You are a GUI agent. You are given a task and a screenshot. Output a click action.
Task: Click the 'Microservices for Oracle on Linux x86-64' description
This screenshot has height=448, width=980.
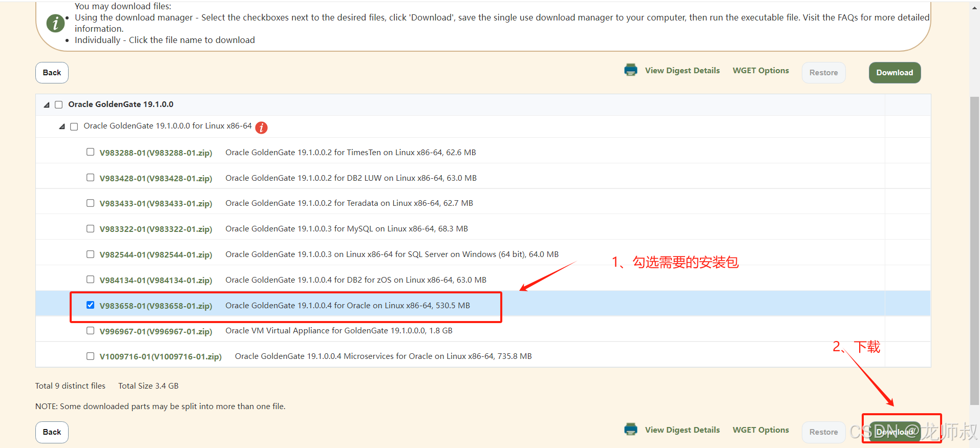click(383, 356)
